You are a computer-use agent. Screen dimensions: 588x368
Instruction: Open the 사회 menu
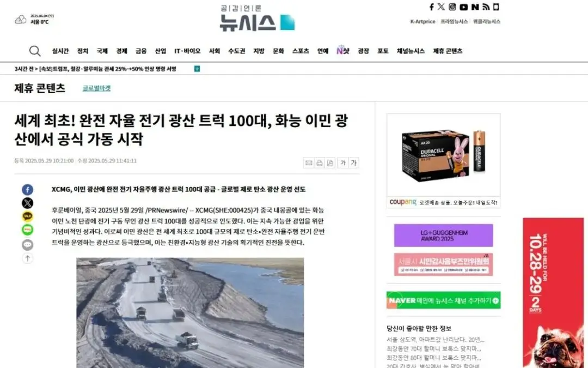pyautogui.click(x=215, y=51)
